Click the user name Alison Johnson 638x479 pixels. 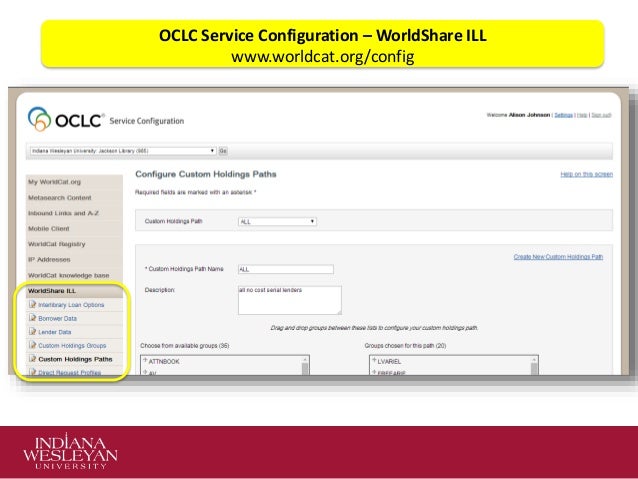point(529,115)
